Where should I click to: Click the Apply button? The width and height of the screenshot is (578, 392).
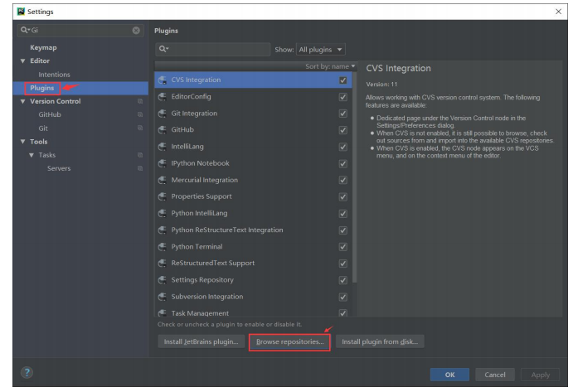pos(541,375)
